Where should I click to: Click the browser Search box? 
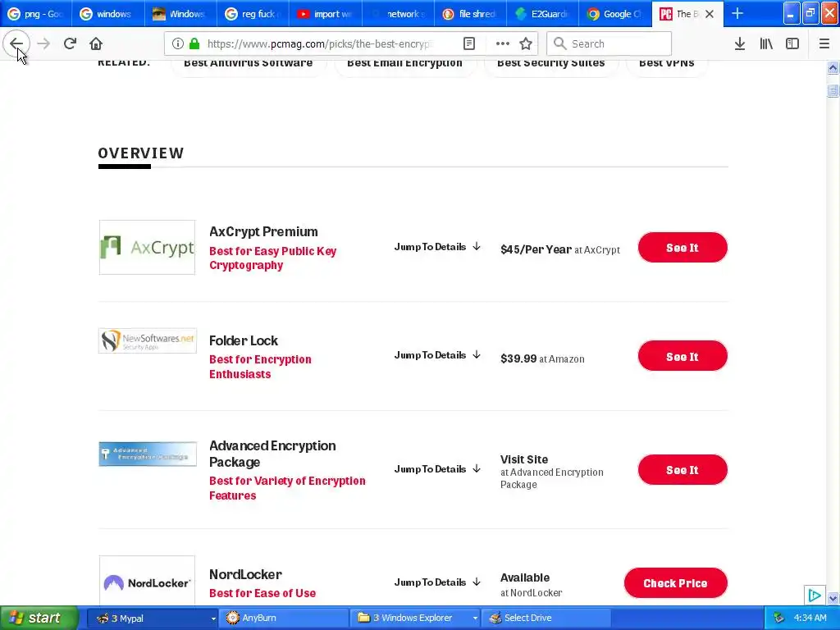tap(609, 43)
